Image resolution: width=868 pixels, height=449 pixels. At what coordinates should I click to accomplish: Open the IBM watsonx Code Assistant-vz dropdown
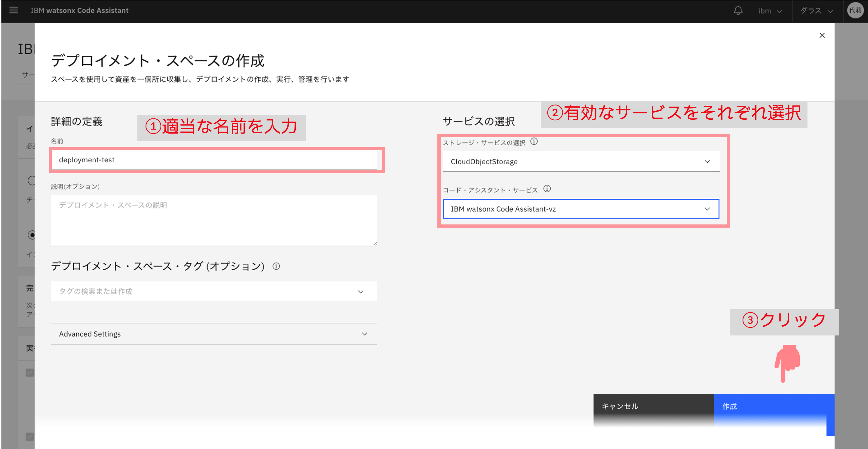pyautogui.click(x=581, y=209)
